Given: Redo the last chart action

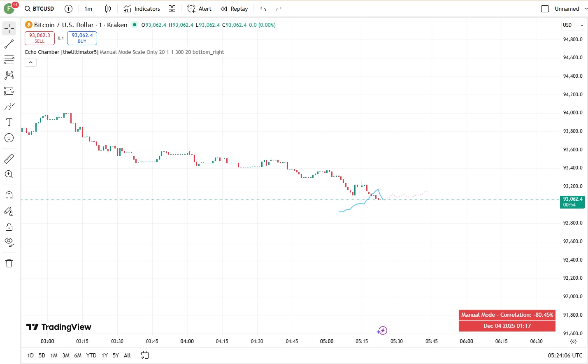Looking at the screenshot, I should 279,9.
